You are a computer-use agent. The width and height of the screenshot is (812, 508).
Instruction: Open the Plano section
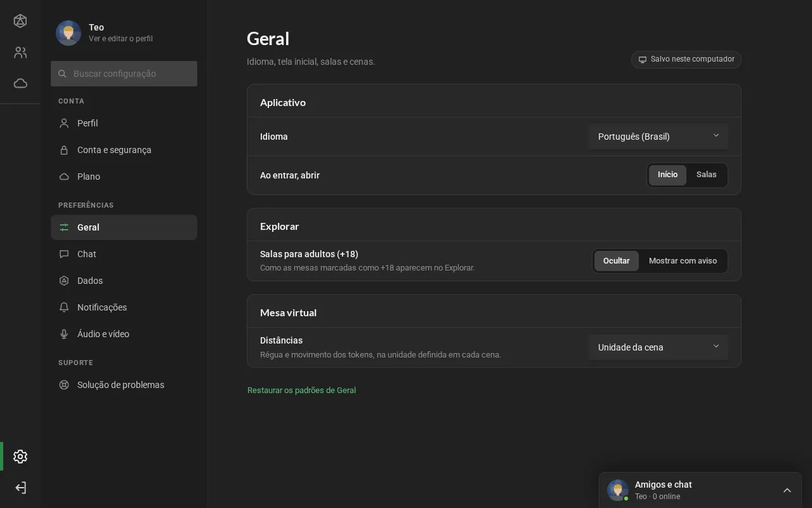pyautogui.click(x=124, y=177)
